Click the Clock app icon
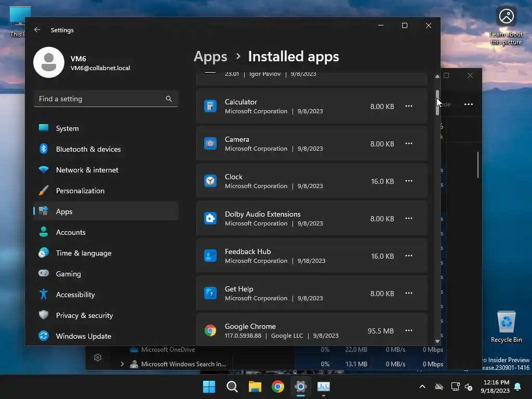The height and width of the screenshot is (399, 532). point(210,181)
